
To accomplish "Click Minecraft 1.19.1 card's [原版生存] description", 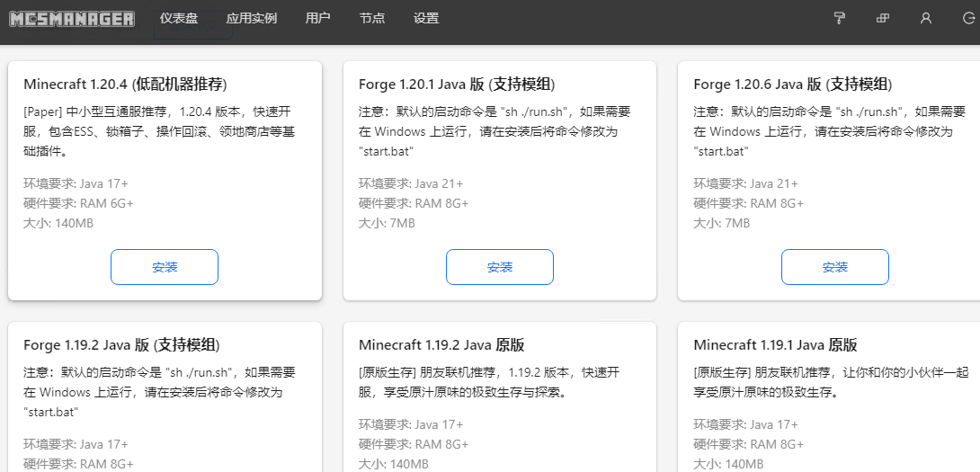I will coord(832,382).
